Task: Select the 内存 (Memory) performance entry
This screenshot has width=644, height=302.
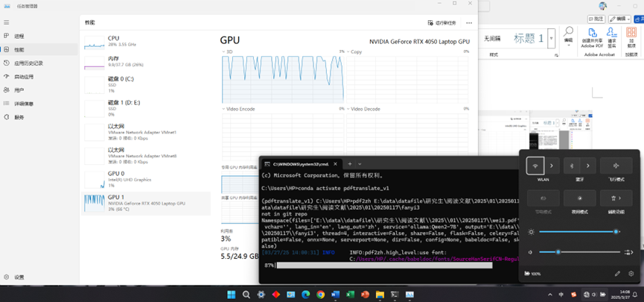Action: [x=146, y=62]
